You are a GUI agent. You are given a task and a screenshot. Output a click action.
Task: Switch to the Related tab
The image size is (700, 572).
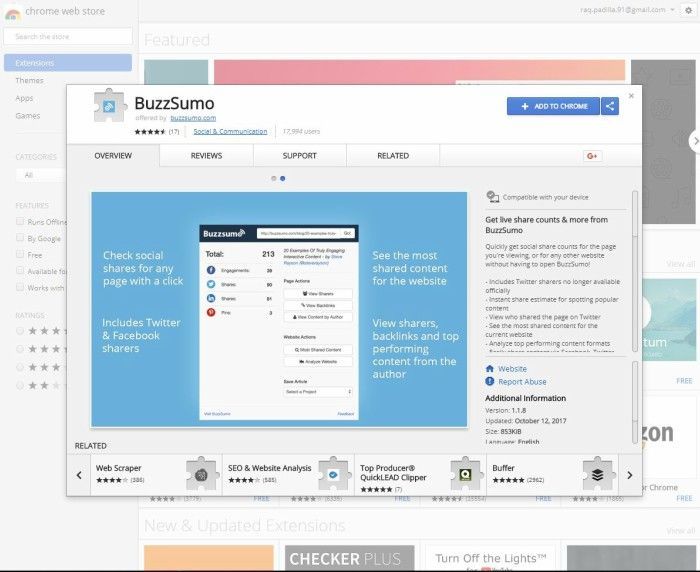(x=393, y=156)
